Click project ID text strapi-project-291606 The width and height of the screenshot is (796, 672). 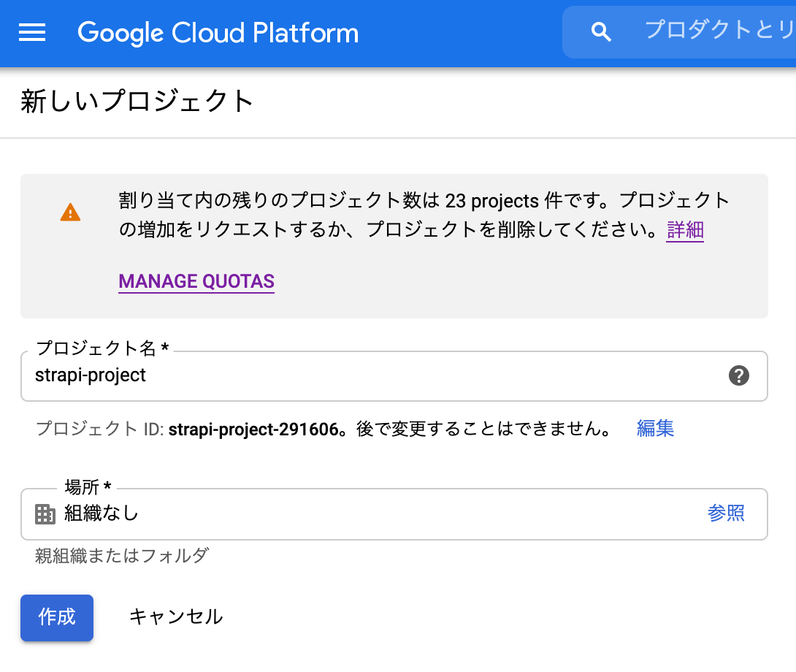point(253,429)
